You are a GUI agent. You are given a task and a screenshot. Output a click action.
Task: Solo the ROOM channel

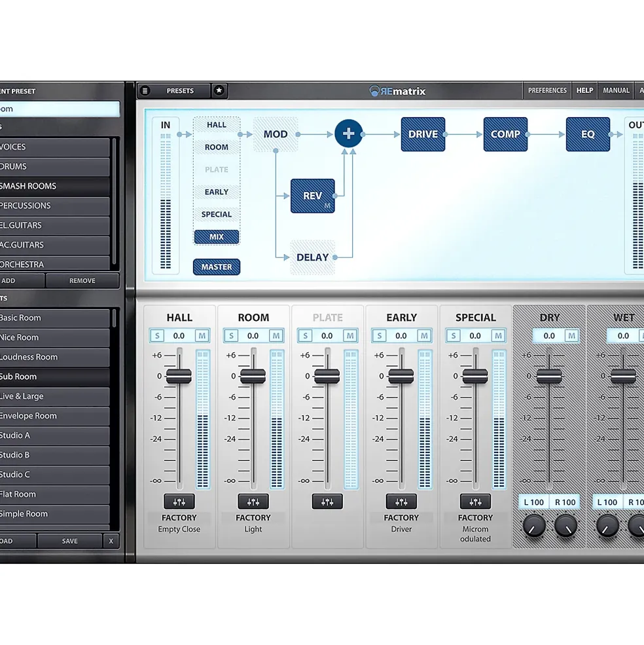point(231,336)
